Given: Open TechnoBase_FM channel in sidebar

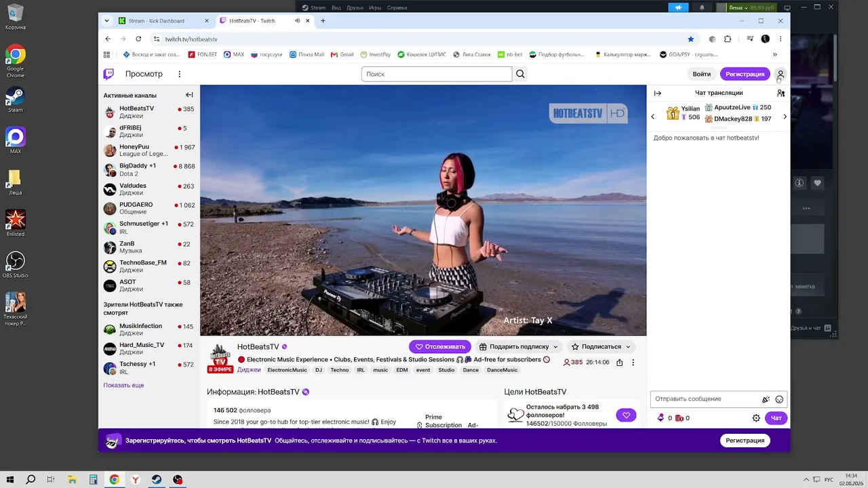Looking at the screenshot, I should [149, 266].
